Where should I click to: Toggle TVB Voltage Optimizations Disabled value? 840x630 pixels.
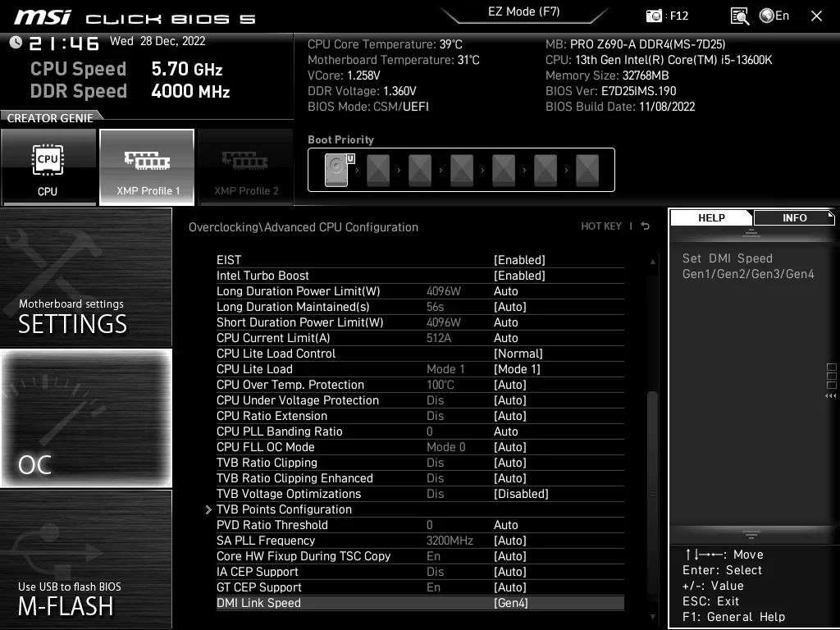point(521,493)
